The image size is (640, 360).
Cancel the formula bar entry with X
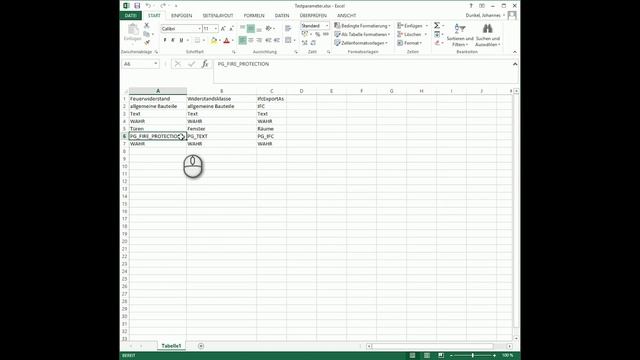[178, 64]
